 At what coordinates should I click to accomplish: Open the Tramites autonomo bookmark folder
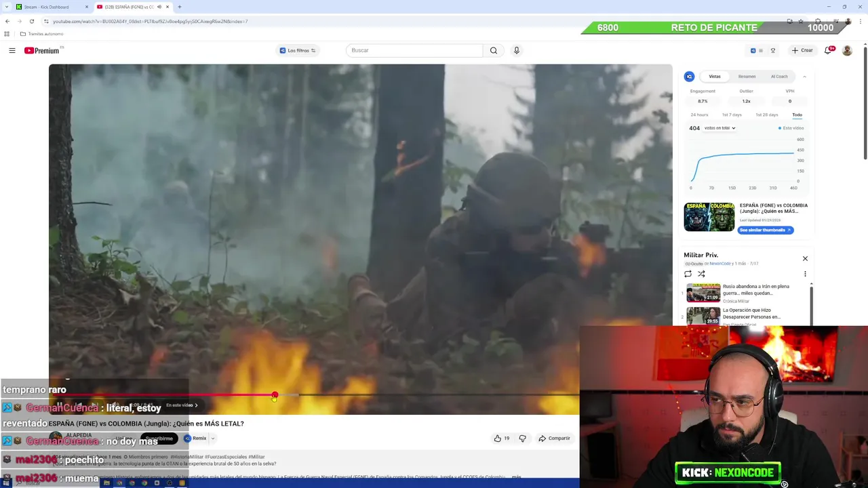(x=41, y=34)
